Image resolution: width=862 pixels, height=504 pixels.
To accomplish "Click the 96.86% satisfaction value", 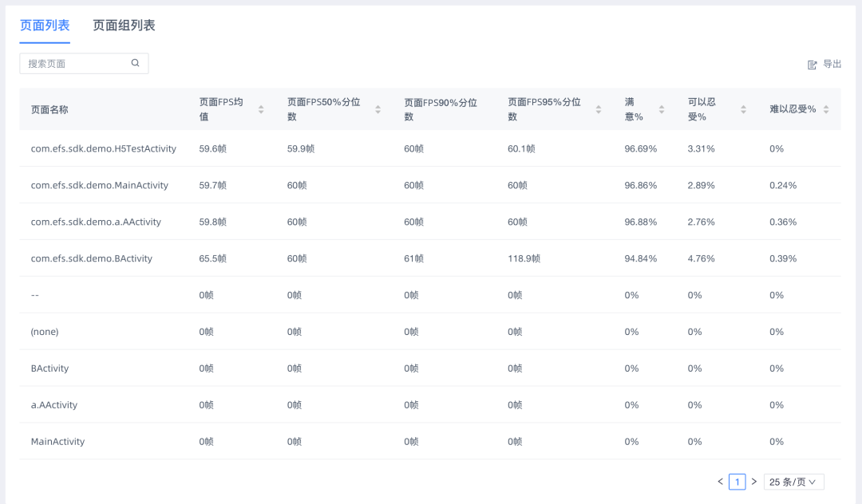I will coord(640,186).
